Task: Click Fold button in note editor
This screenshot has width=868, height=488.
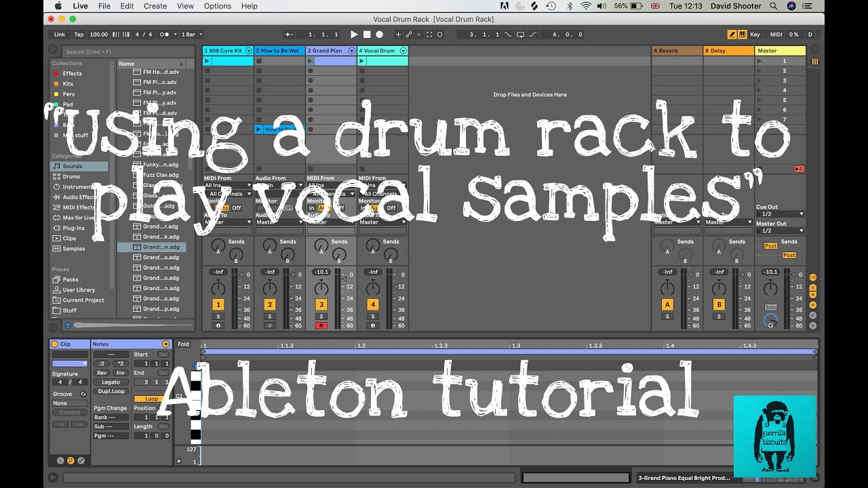Action: point(183,344)
